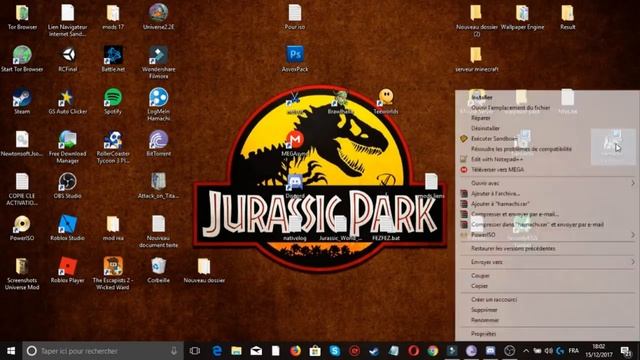Image resolution: width=640 pixels, height=360 pixels.
Task: Select the Roblox Player icon
Action: click(68, 270)
